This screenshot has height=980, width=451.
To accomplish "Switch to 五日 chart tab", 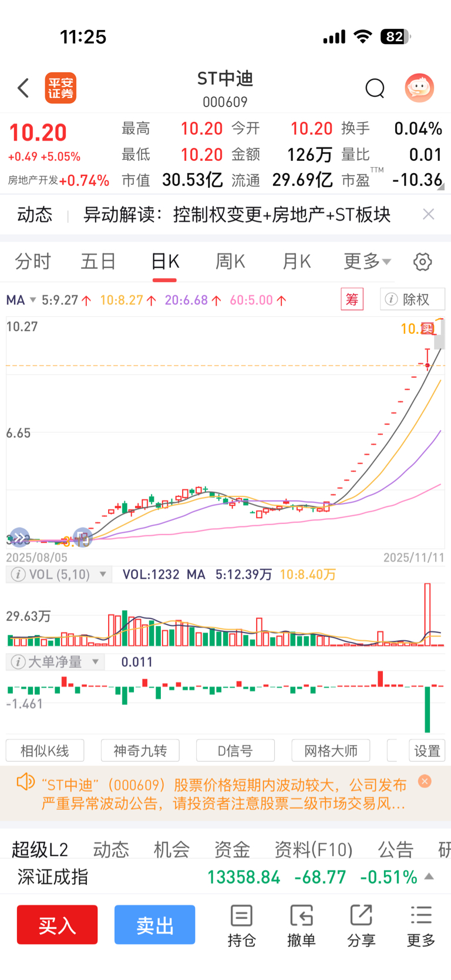I will click(x=98, y=261).
